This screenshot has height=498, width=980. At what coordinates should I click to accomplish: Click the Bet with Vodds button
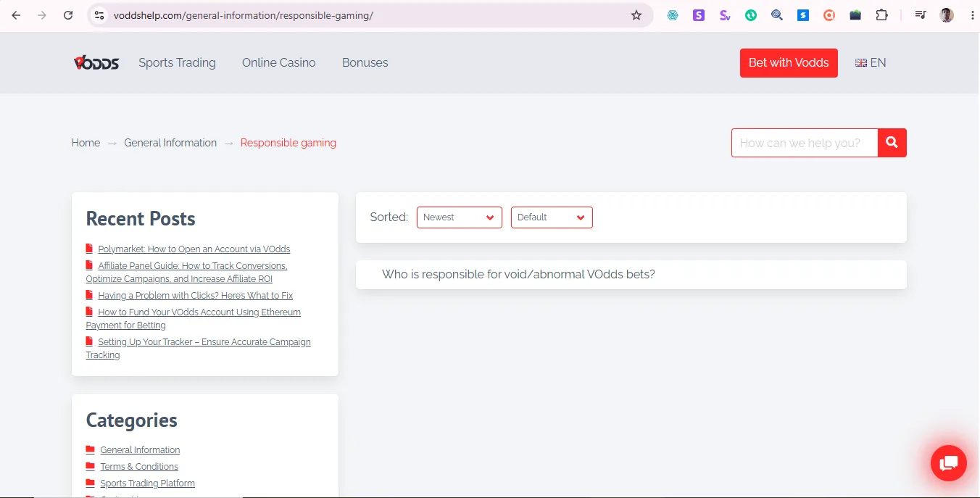789,63
